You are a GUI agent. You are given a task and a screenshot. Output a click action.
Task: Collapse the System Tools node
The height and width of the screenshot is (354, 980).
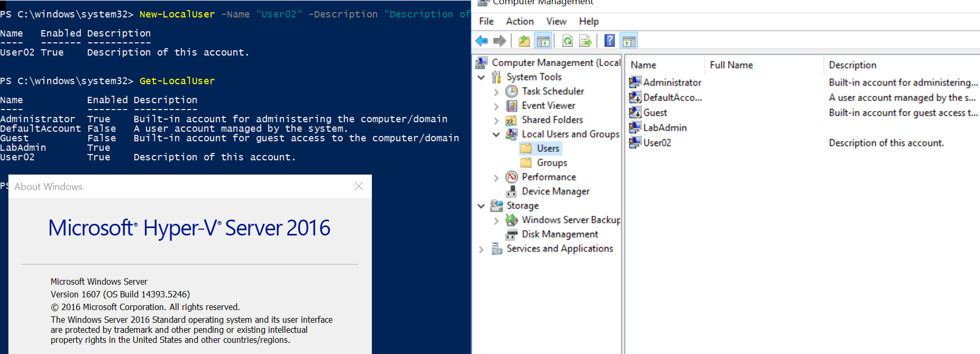click(x=481, y=77)
